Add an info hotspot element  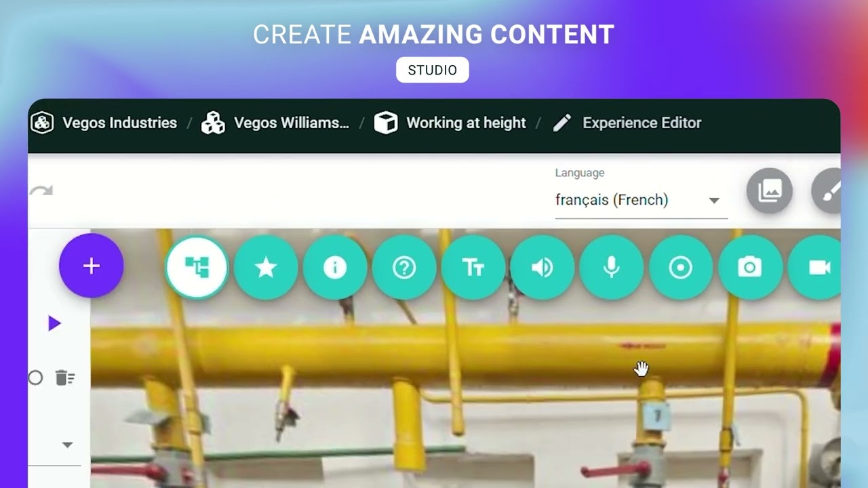pos(335,268)
